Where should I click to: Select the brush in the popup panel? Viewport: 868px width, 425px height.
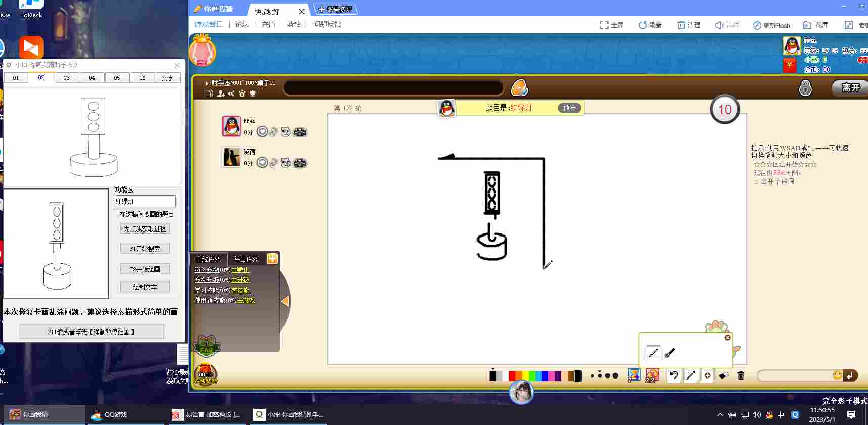click(x=670, y=353)
